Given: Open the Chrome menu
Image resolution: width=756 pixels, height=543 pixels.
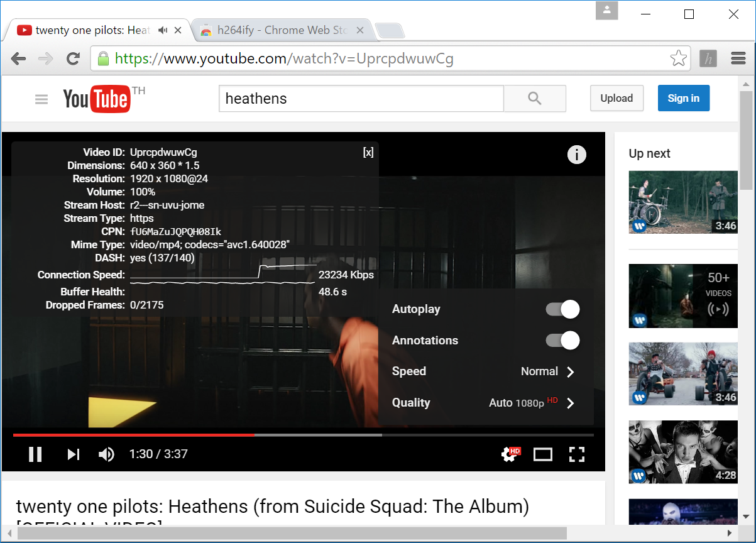Looking at the screenshot, I should (x=738, y=58).
